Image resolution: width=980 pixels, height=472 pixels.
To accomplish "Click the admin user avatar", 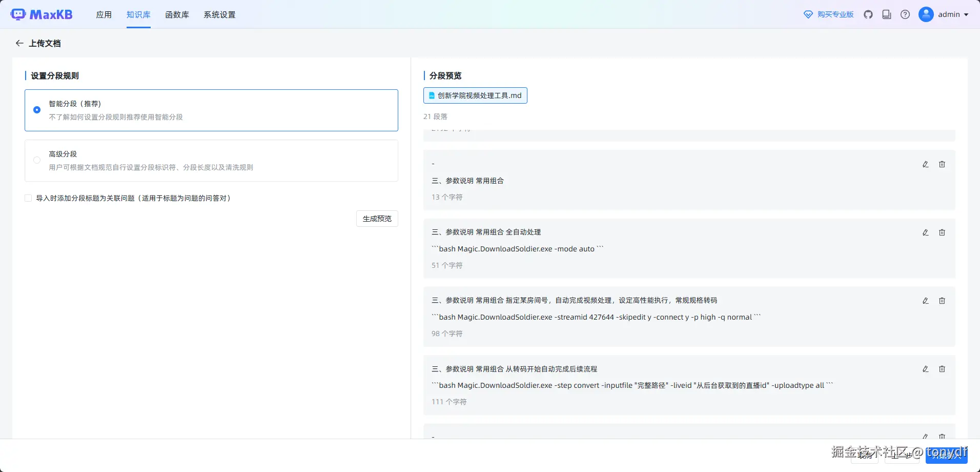I will pyautogui.click(x=926, y=14).
